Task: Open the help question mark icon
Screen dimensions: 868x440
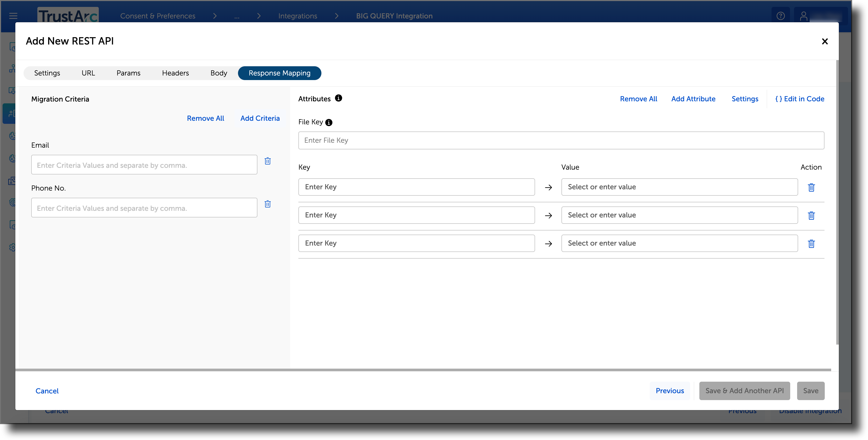Action: pyautogui.click(x=781, y=16)
